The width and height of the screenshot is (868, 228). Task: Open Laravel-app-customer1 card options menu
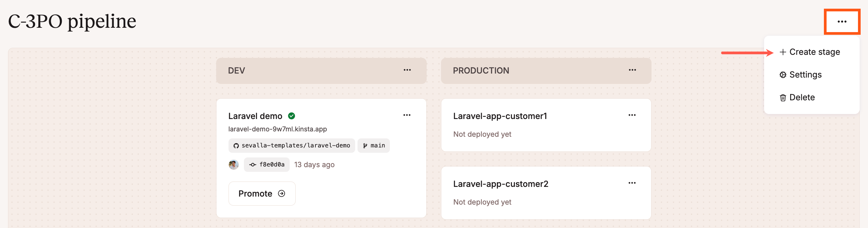[x=632, y=115]
